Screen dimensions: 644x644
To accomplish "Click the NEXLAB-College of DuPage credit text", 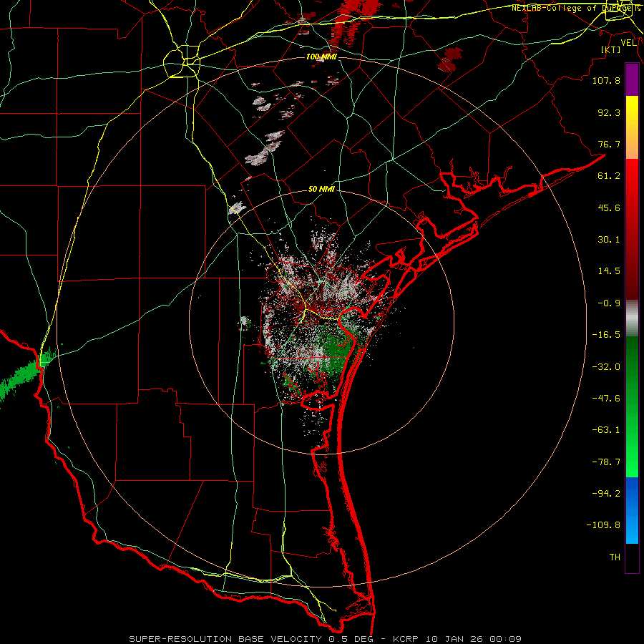I will point(576,8).
